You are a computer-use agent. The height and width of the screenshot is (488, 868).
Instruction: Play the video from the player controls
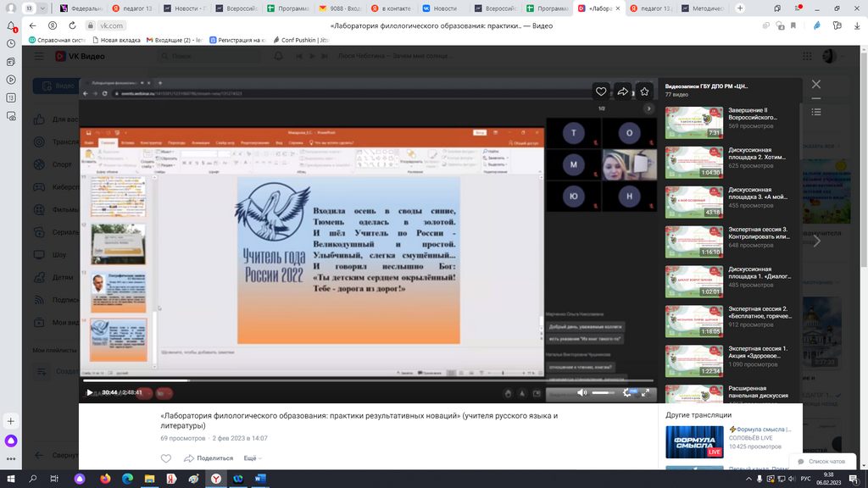(90, 392)
